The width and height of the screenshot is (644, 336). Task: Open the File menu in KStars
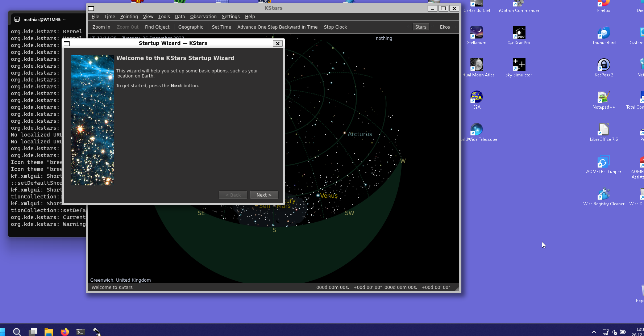point(95,17)
